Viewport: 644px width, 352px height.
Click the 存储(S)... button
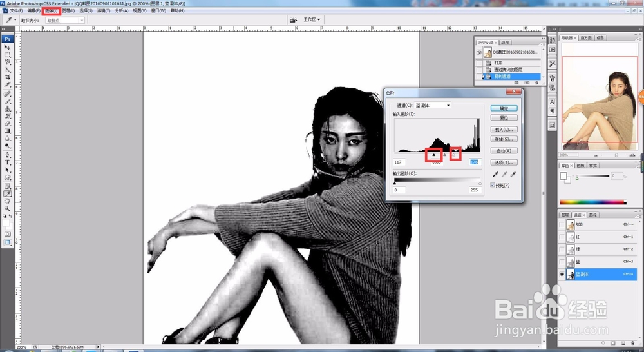pyautogui.click(x=504, y=139)
